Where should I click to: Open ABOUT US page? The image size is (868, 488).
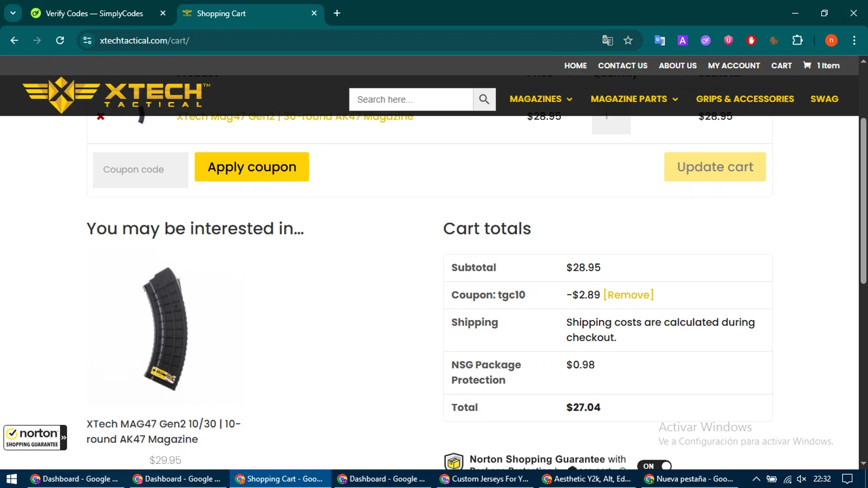(678, 65)
